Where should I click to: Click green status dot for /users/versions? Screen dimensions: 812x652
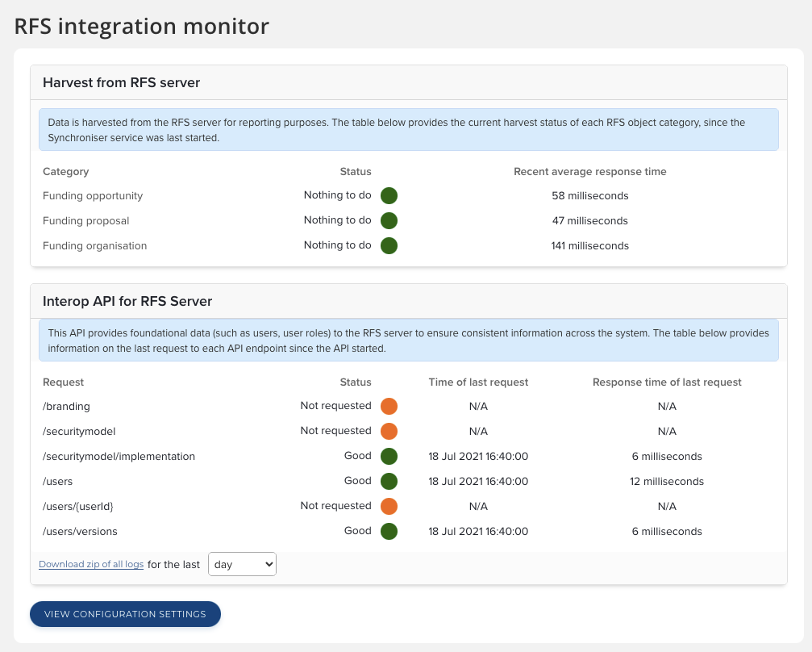(389, 532)
